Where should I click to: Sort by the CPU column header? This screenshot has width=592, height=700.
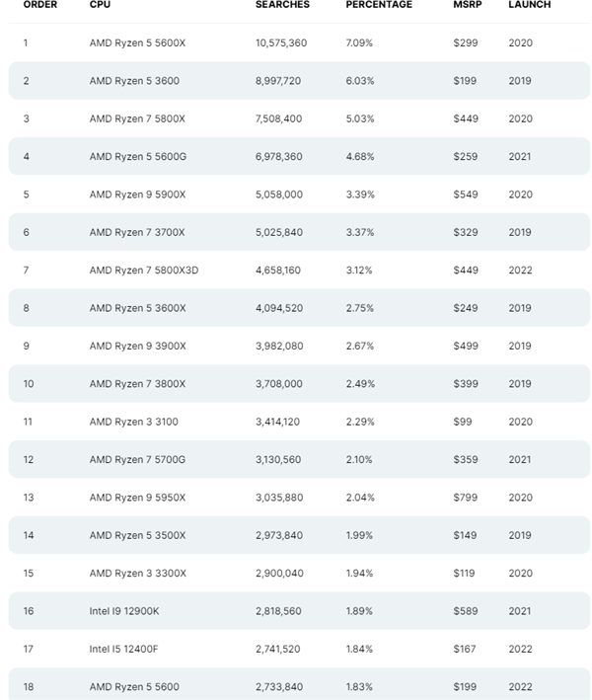point(100,5)
